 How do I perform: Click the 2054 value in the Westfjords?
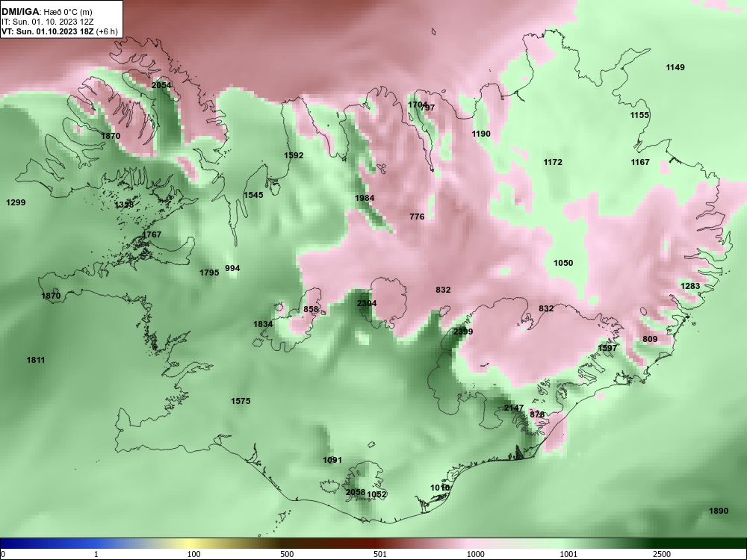[x=161, y=85]
